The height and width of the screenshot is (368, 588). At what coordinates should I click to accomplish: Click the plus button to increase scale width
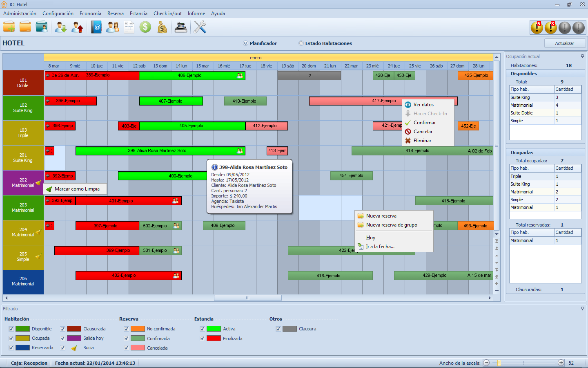tap(561, 363)
